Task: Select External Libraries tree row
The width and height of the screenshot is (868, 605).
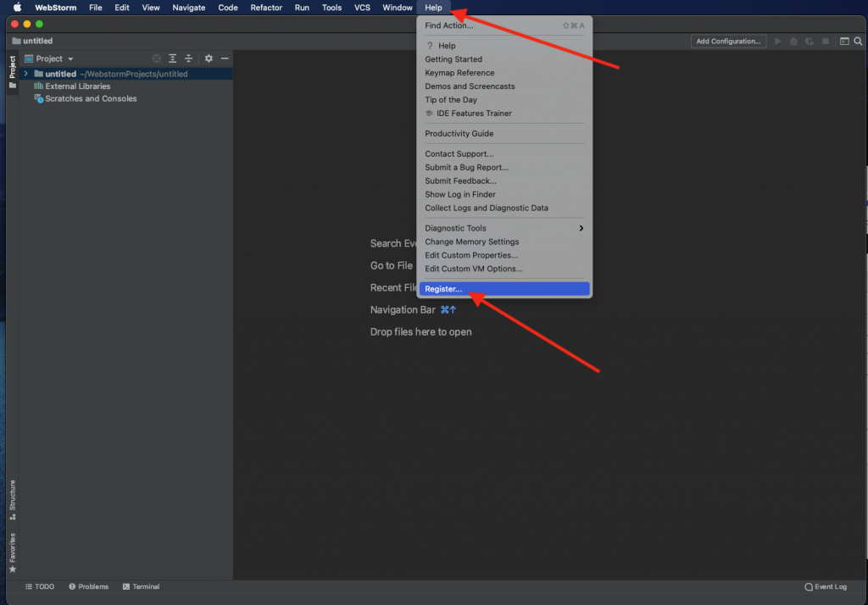Action: pyautogui.click(x=126, y=86)
